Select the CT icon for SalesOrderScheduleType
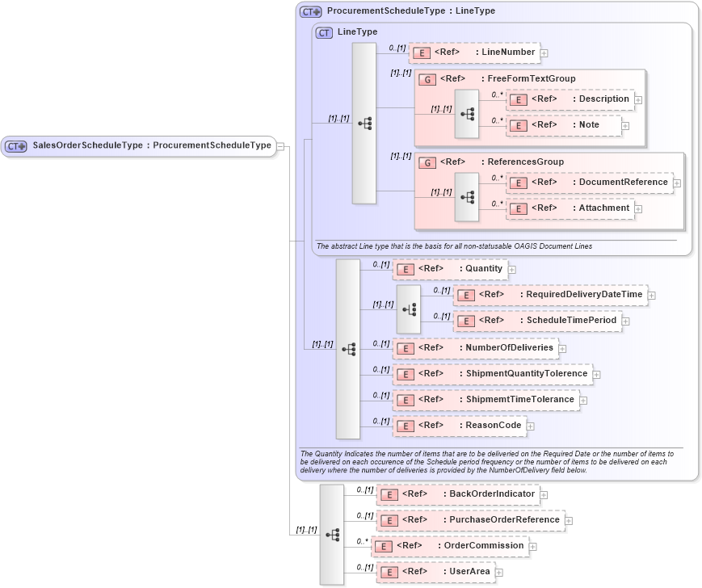This screenshot has width=702, height=588. pos(15,146)
